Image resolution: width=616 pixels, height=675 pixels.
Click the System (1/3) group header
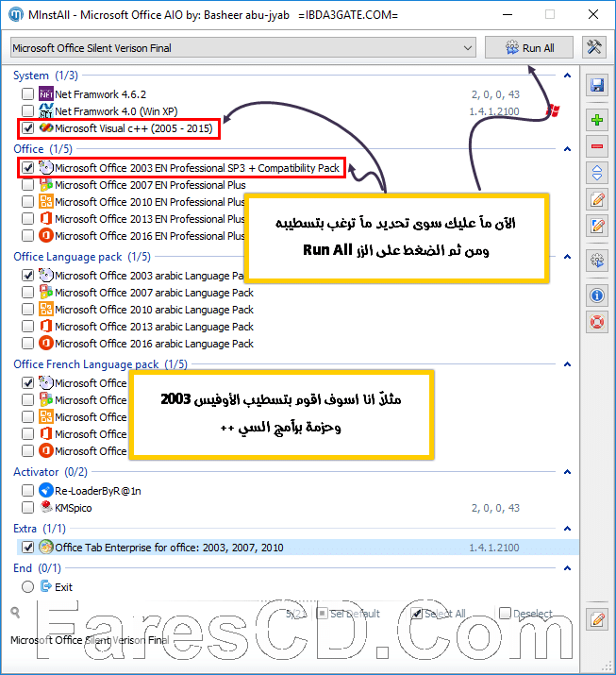45,76
